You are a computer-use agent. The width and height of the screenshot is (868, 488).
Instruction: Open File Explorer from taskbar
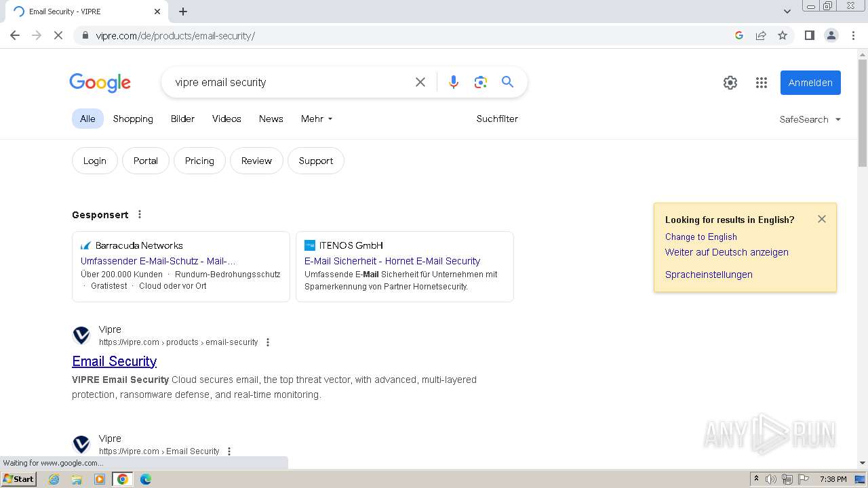tap(77, 479)
